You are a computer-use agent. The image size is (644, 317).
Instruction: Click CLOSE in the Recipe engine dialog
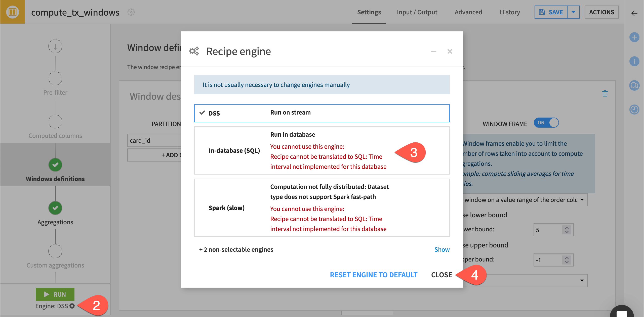(x=441, y=275)
